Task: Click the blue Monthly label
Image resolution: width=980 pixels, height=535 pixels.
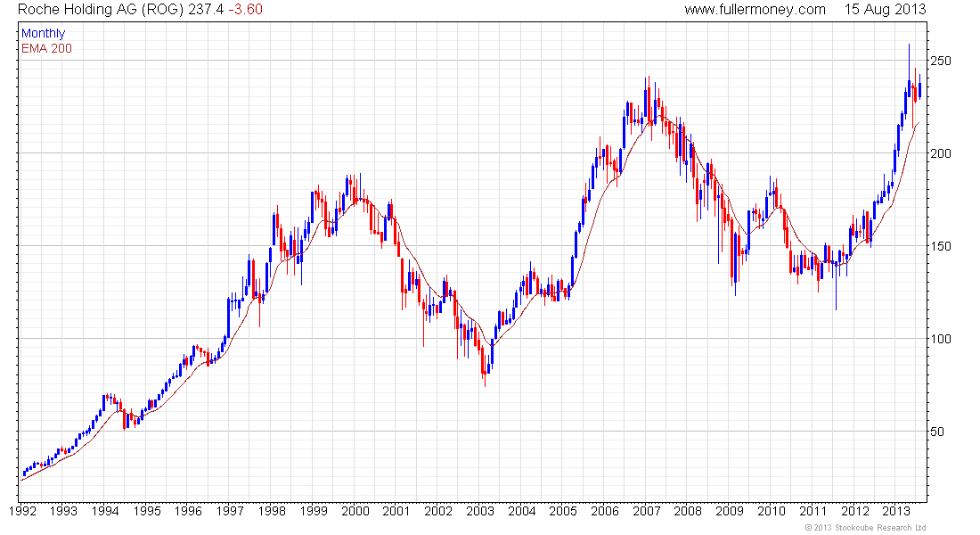Action: coord(43,33)
